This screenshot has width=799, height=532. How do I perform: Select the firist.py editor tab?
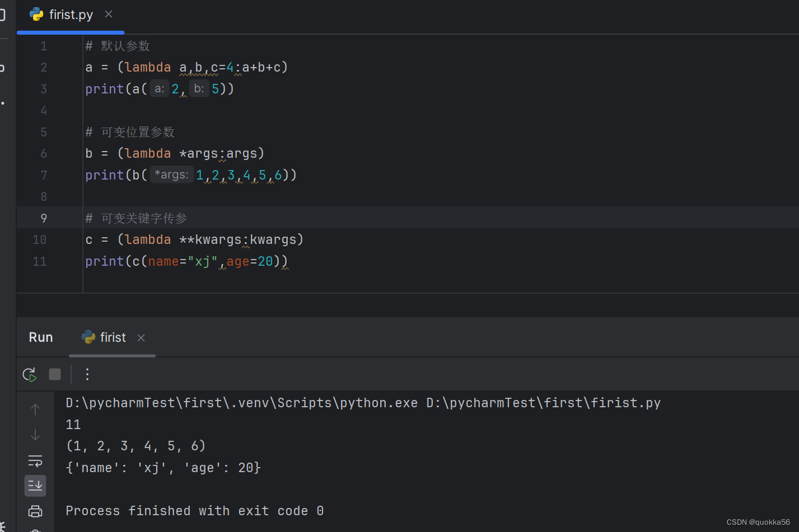point(71,15)
